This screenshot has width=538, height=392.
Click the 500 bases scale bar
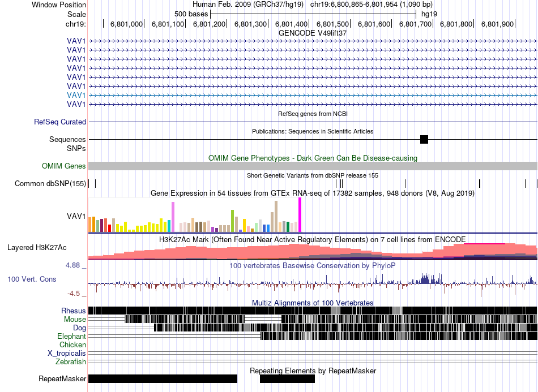(x=313, y=14)
